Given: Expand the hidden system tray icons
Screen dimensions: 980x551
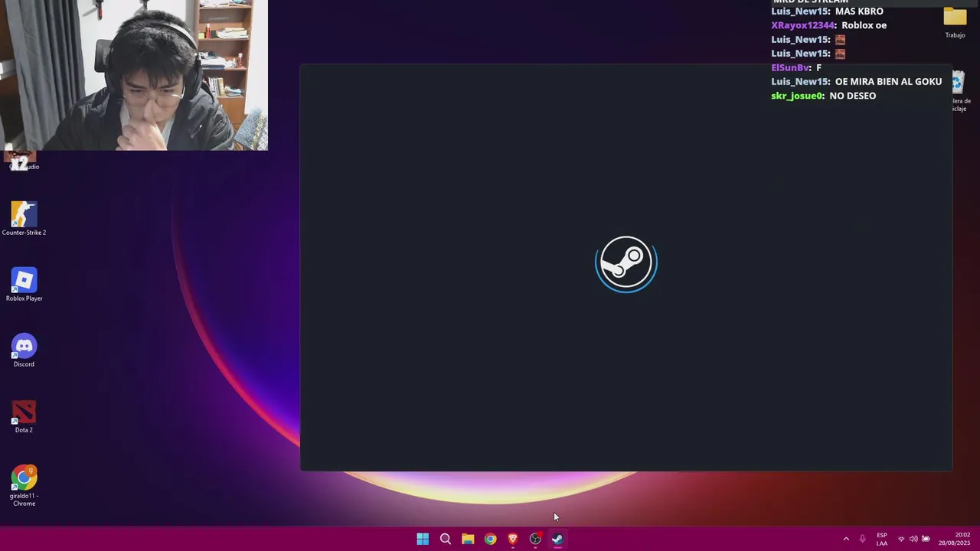Looking at the screenshot, I should point(846,539).
